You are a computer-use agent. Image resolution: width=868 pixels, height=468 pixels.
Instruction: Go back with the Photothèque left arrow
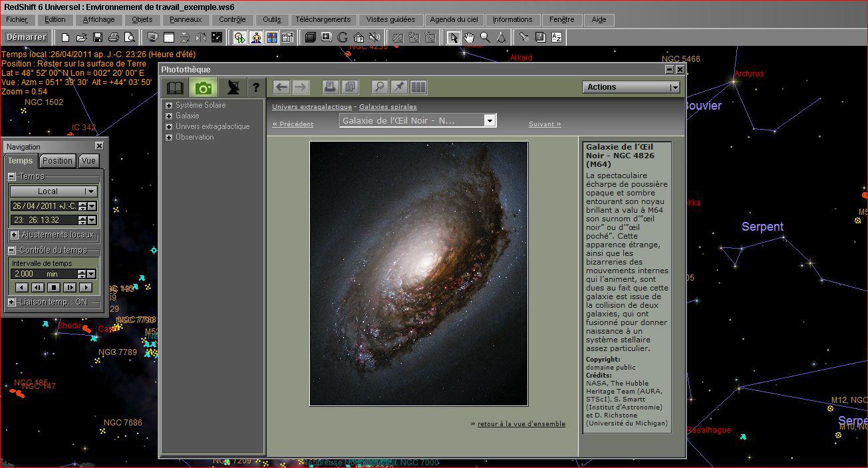(281, 87)
